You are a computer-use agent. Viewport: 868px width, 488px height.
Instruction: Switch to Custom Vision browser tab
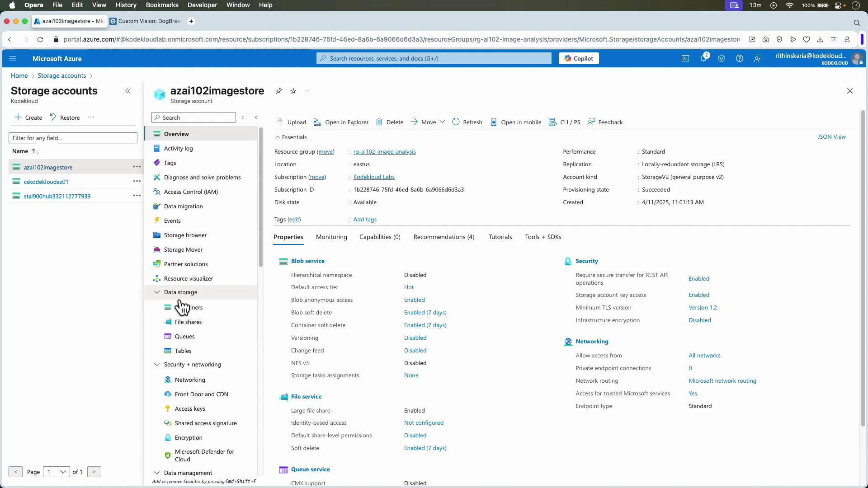point(146,21)
